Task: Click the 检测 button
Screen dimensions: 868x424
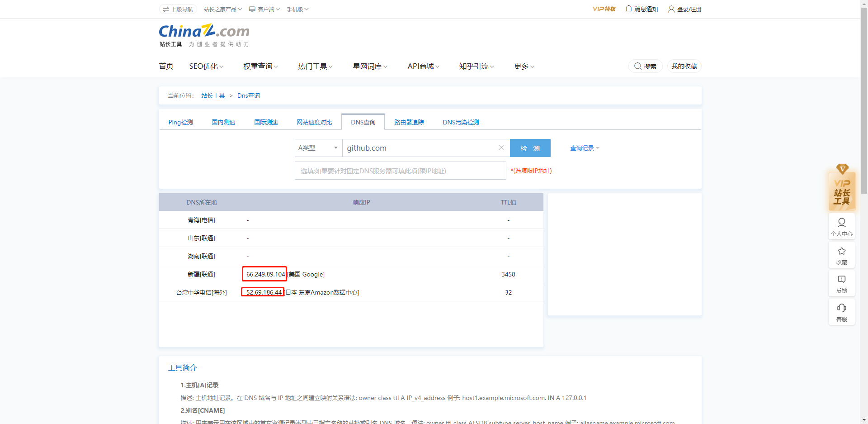Action: [x=530, y=148]
